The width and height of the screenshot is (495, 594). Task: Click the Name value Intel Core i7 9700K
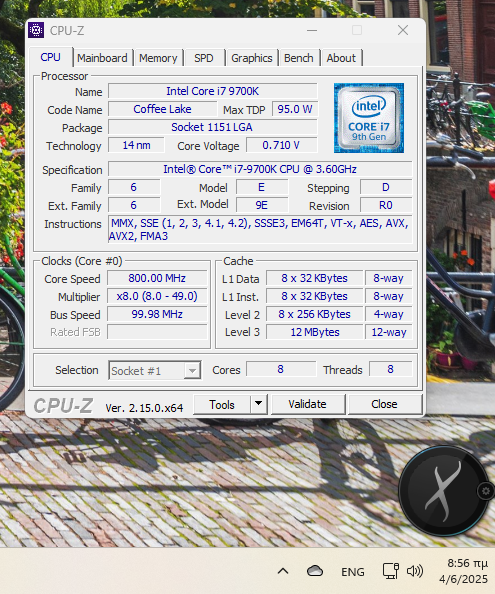212,91
